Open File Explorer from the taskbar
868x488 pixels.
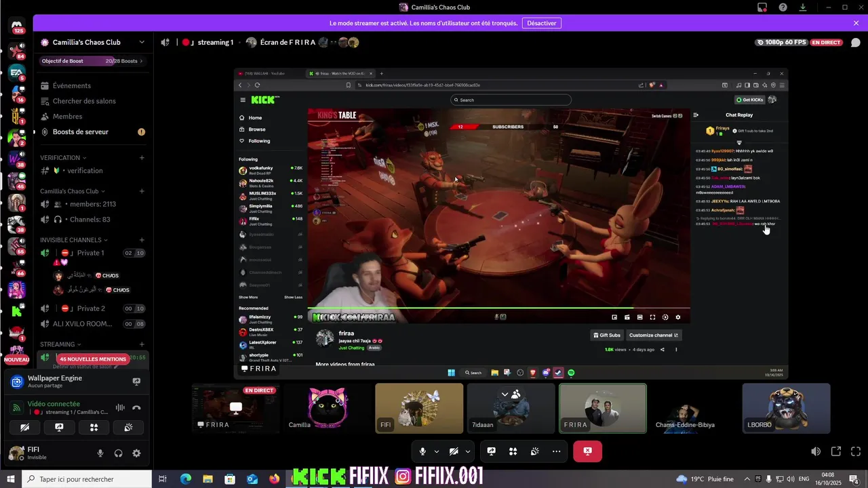208,479
